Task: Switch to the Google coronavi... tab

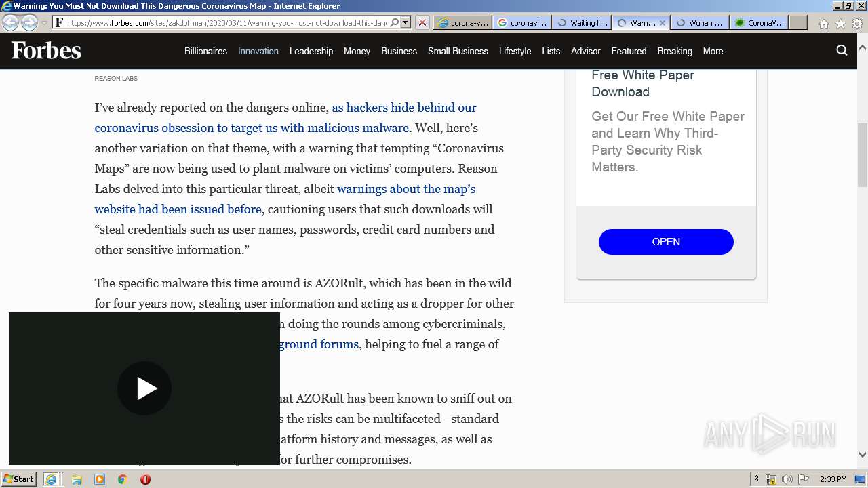Action: pos(521,22)
